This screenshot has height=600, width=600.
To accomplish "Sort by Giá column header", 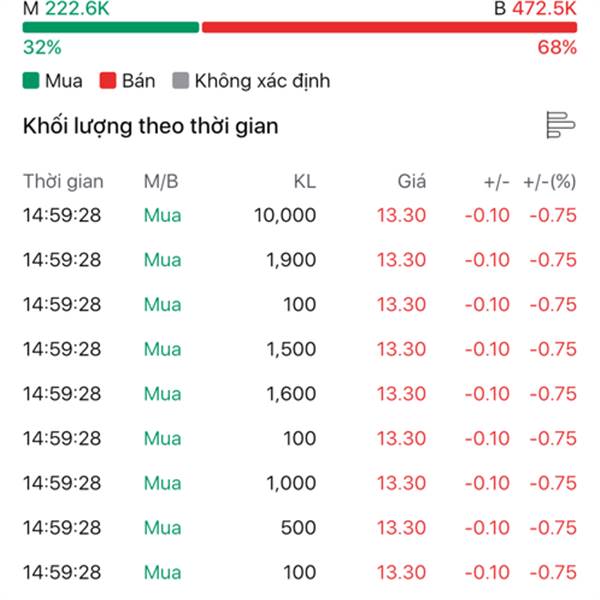I will [411, 181].
